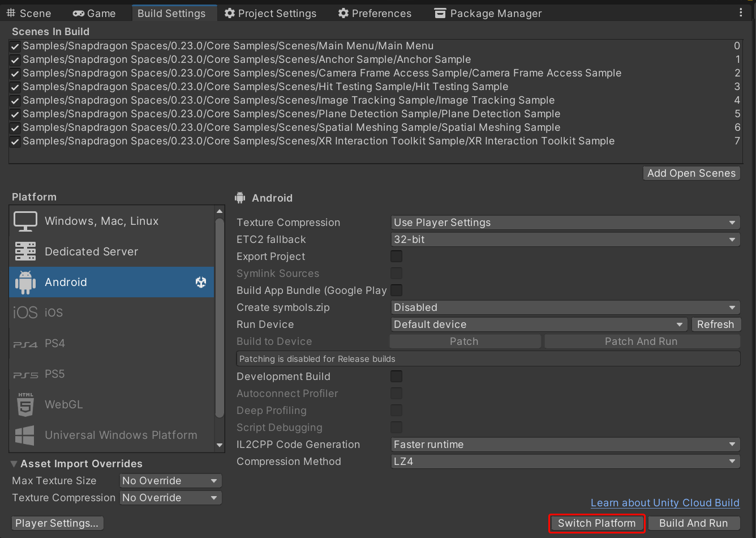Click the Scene tab grid icon

click(11, 13)
